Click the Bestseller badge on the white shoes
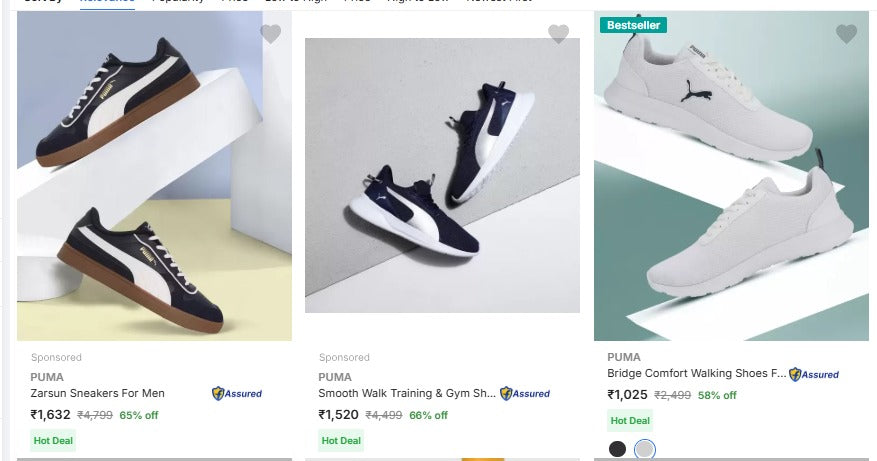Screen dimensions: 877x461 pyautogui.click(x=634, y=25)
